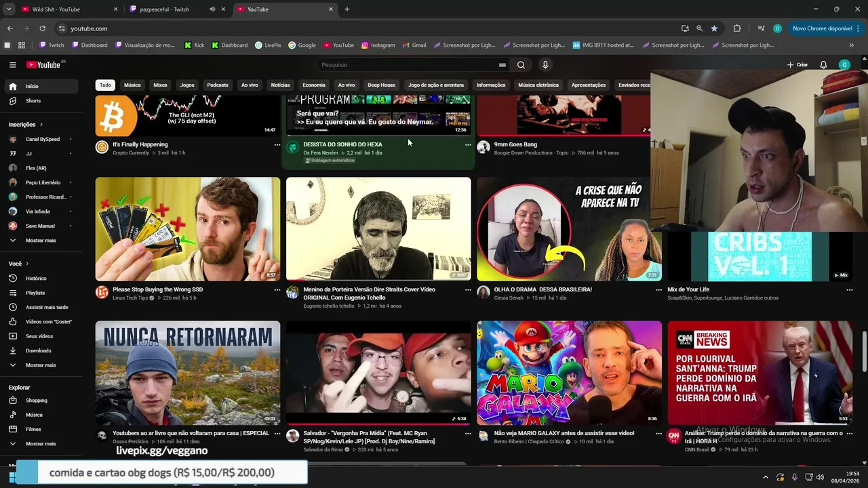
Task: Open the Inscrições section chevron
Action: [x=41, y=125]
